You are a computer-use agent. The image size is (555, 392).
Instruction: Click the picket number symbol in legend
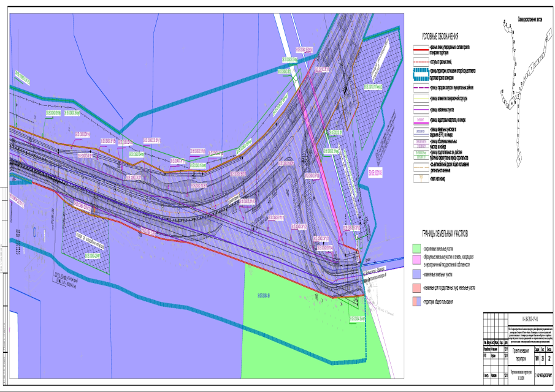[x=421, y=179]
